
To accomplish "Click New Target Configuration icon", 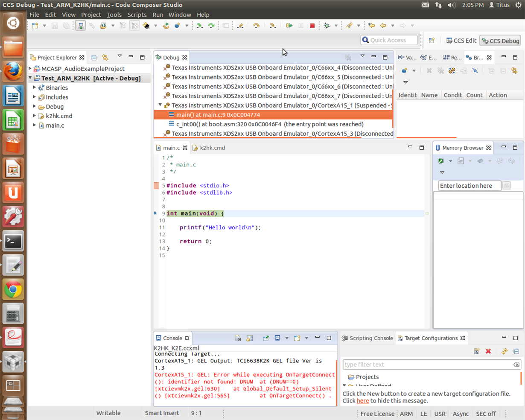I will 477,351.
